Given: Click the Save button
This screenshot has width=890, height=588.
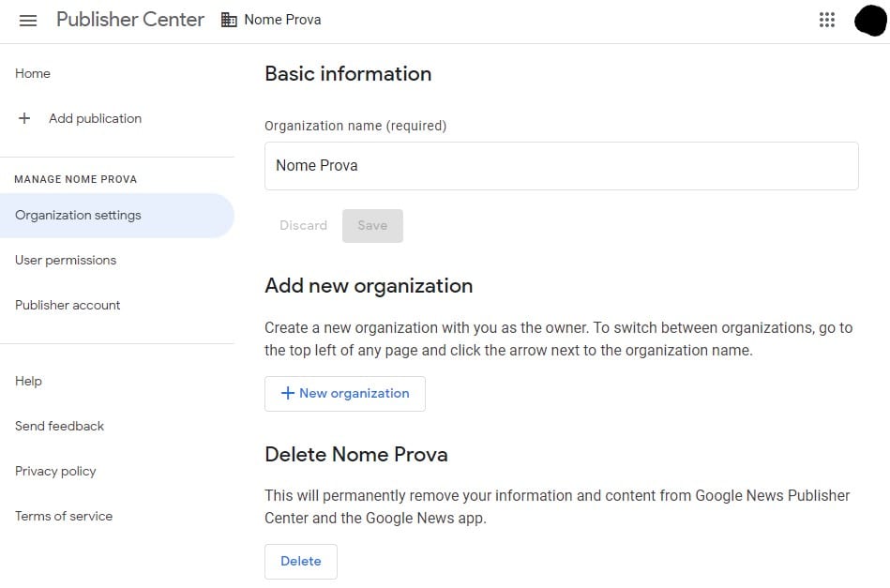Looking at the screenshot, I should tap(372, 225).
